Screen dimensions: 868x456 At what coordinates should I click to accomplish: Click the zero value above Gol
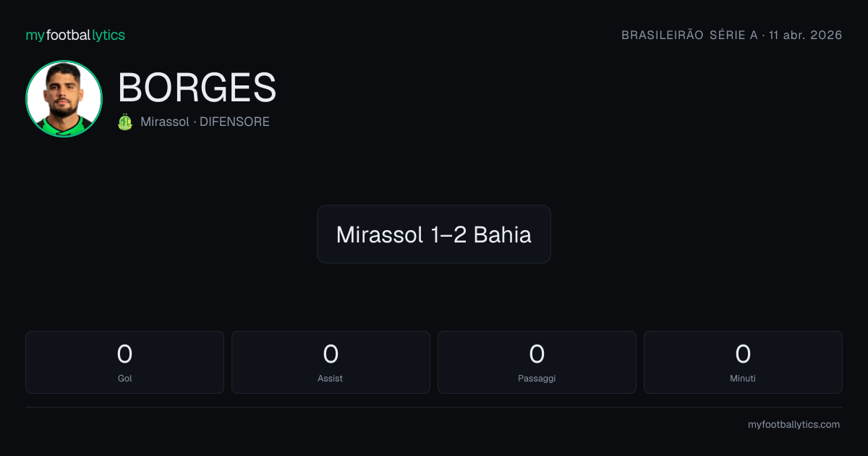tap(124, 354)
